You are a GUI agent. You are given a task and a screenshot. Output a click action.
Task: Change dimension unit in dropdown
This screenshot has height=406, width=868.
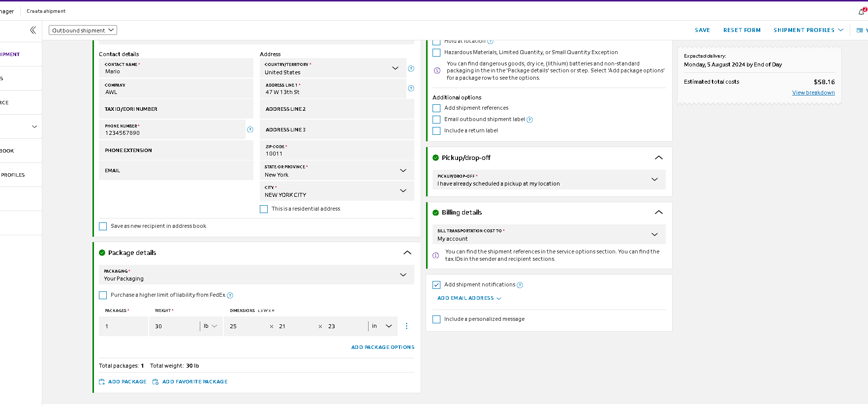point(382,326)
